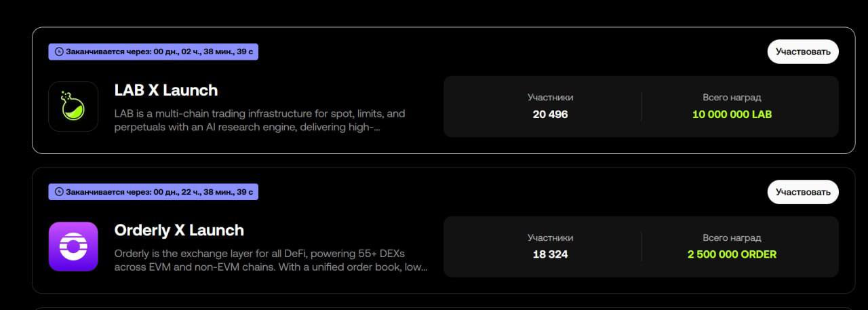This screenshot has height=310, width=868.
Task: Open the Orderly X Launch title
Action: [179, 230]
